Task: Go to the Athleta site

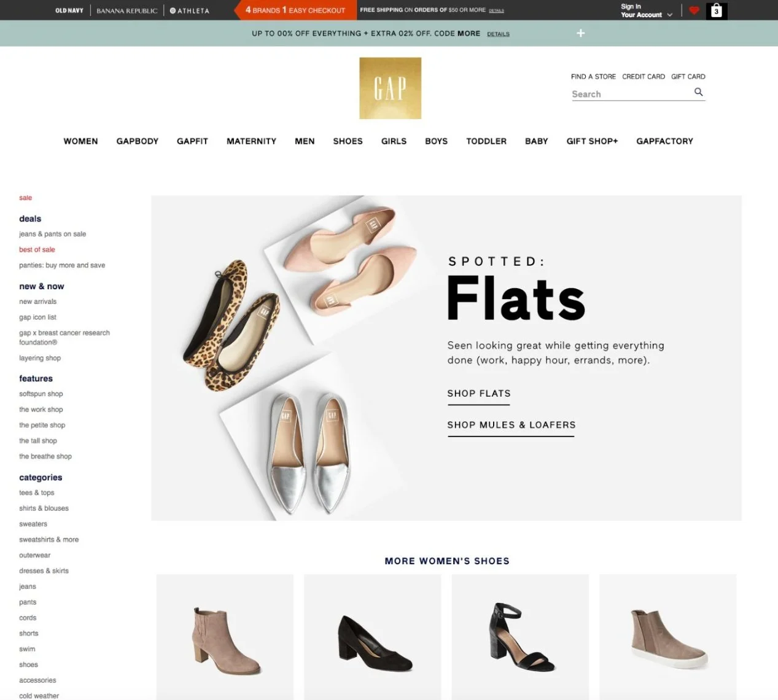Action: (x=190, y=10)
